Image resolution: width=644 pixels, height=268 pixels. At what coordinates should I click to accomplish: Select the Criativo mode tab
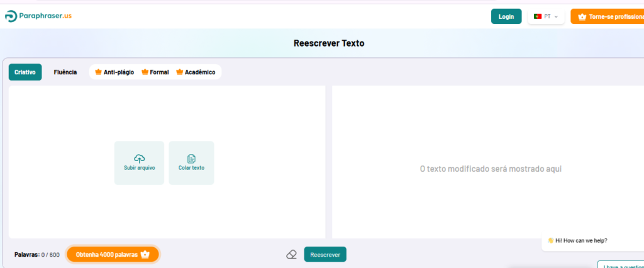coord(25,72)
